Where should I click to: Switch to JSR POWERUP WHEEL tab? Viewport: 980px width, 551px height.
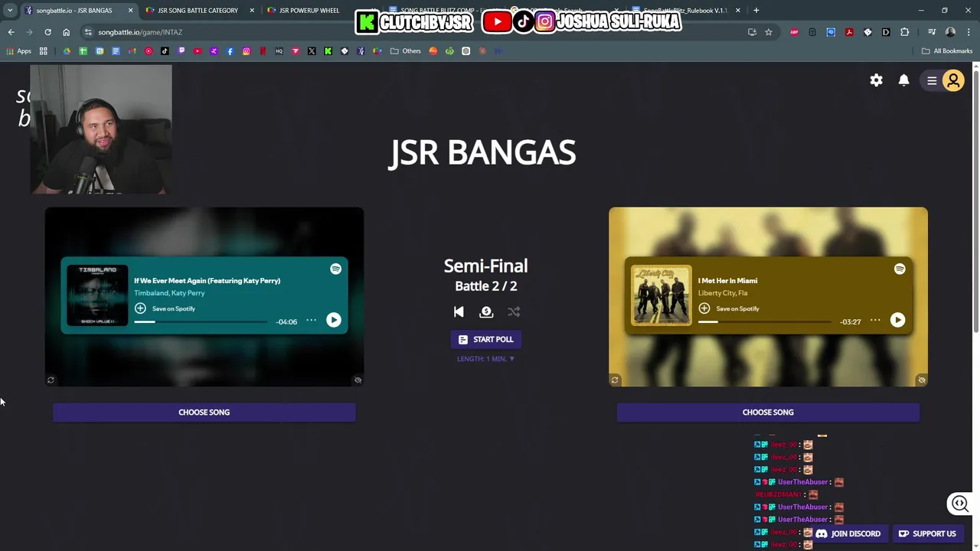pyautogui.click(x=309, y=11)
